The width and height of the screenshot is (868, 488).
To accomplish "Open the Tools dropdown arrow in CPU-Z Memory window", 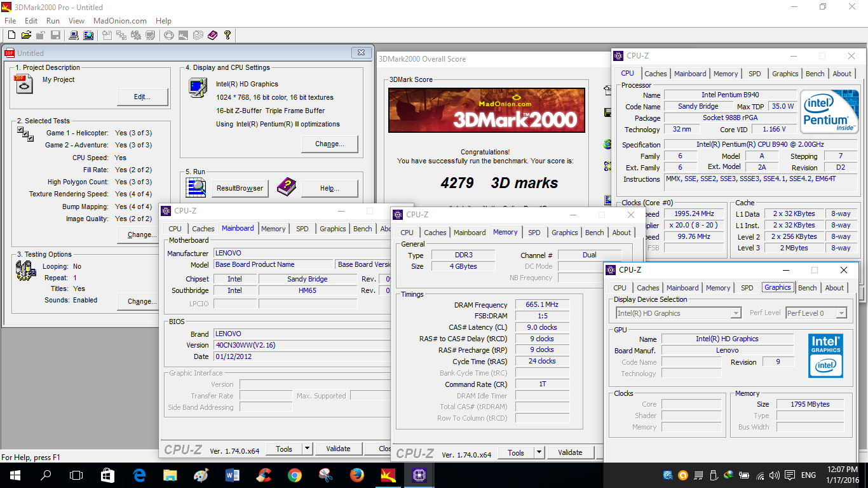I will coord(539,452).
